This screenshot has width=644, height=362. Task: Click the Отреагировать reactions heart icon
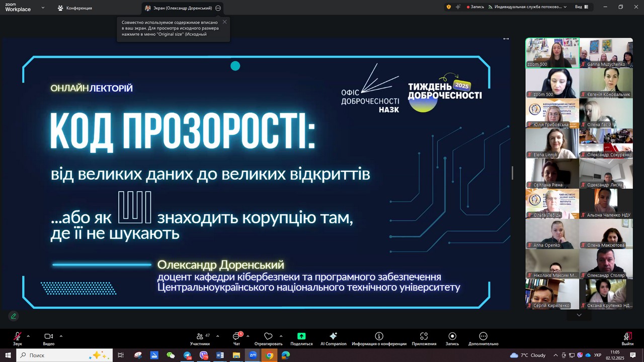(x=268, y=336)
